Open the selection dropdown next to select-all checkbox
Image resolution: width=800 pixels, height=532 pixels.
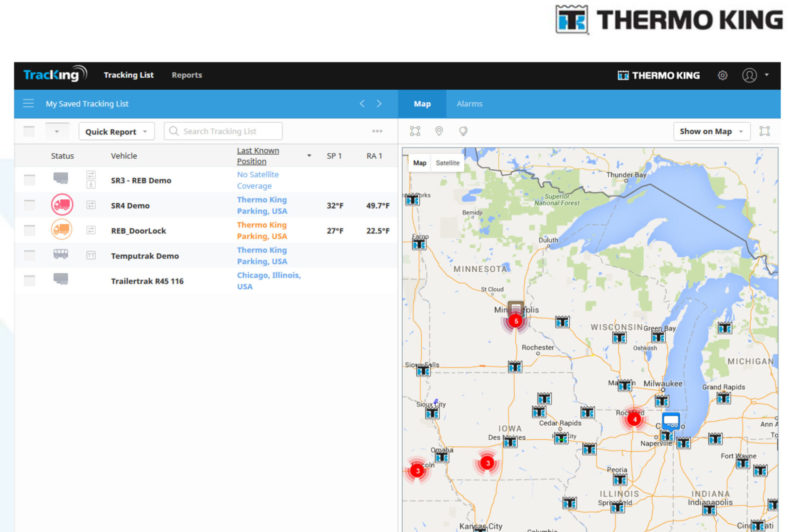coord(57,131)
